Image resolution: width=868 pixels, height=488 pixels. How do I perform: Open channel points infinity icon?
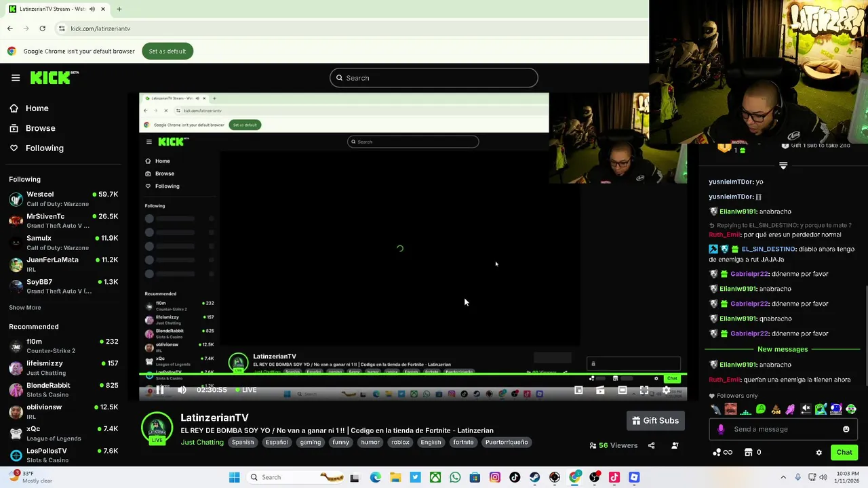pos(723,452)
